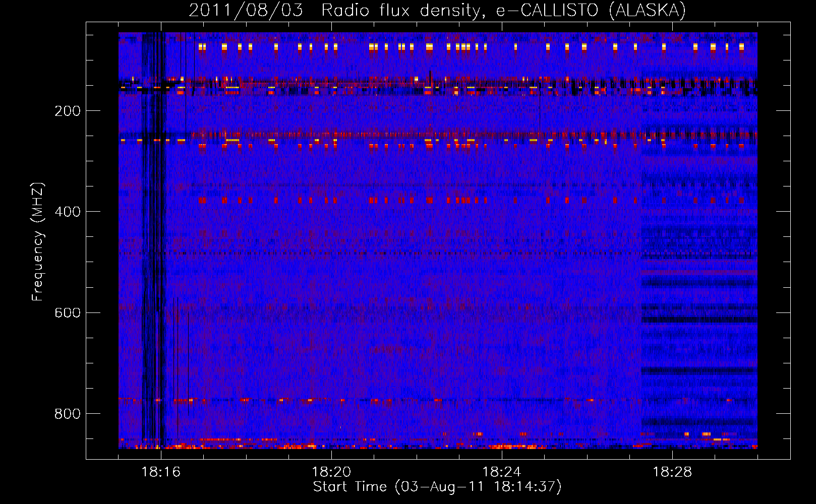The height and width of the screenshot is (504, 816).
Task: Click the 800 frequency tick label
Action: [x=68, y=414]
